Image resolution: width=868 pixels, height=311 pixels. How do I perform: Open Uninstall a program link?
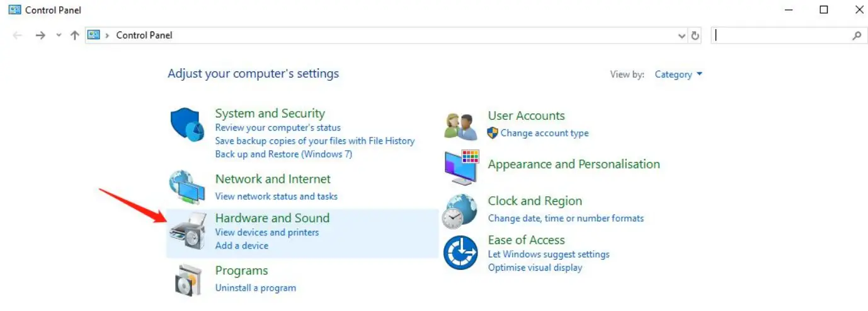[x=255, y=288]
